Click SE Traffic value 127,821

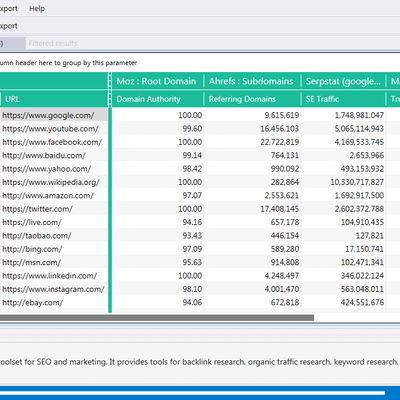click(x=370, y=235)
